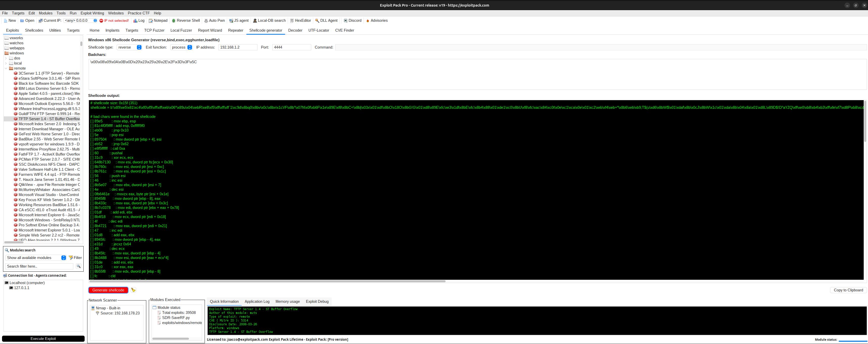Switch to the CVE Finder tab
The height and width of the screenshot is (344, 868).
[x=344, y=30]
